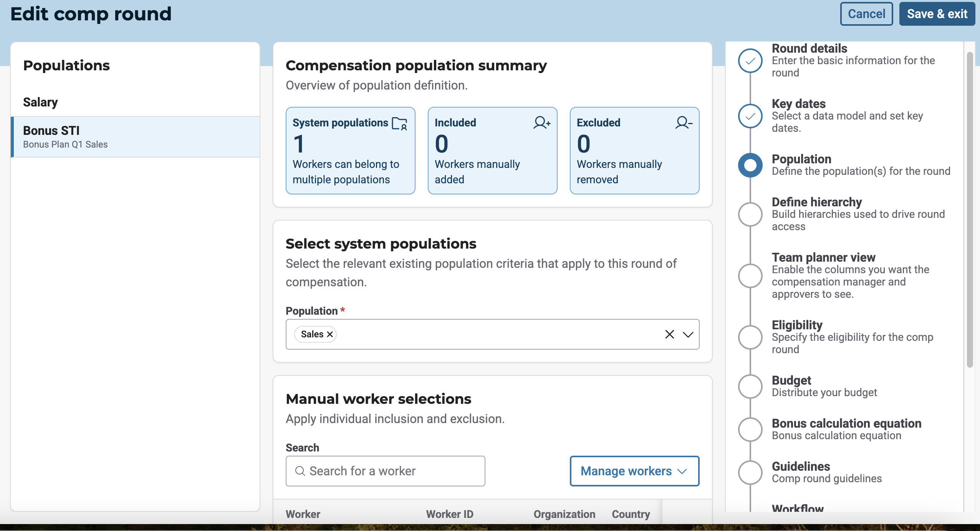Click the Round details completed checkmark
The width and height of the screenshot is (980, 531).
(750, 61)
